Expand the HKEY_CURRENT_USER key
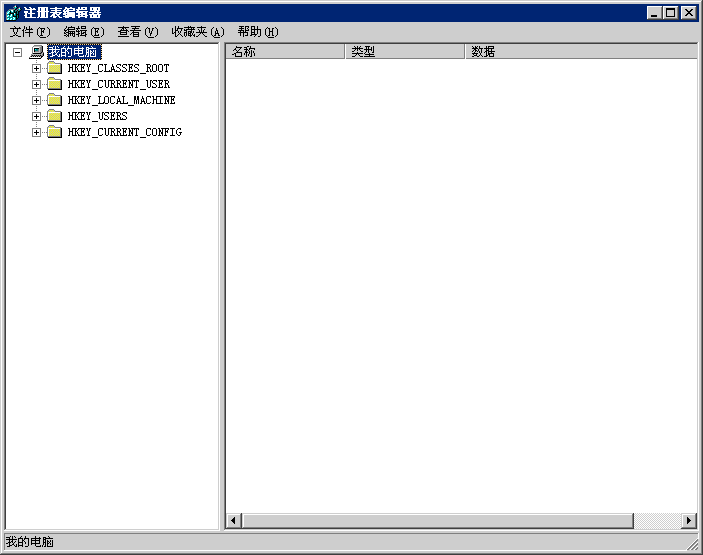703x555 pixels. 36,84
